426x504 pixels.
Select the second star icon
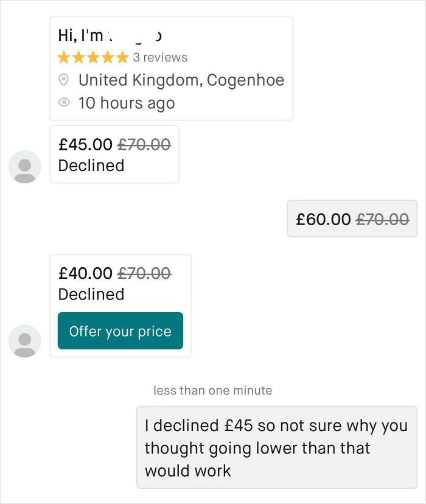click(77, 57)
